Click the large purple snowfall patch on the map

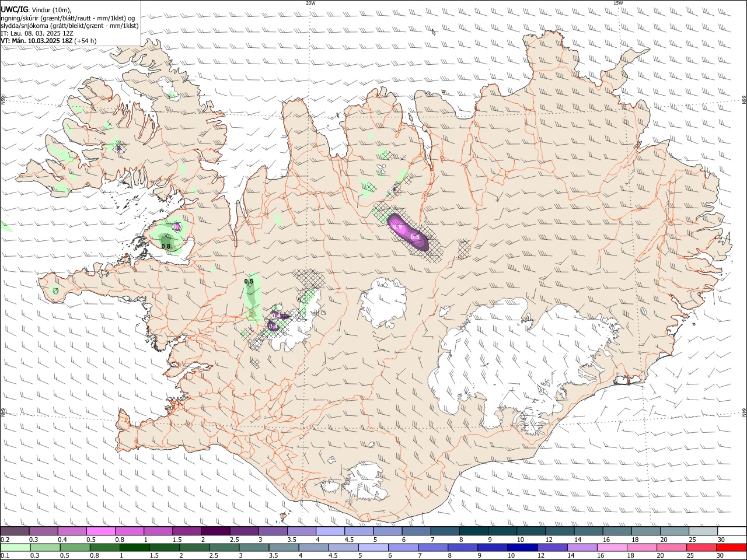tap(409, 232)
